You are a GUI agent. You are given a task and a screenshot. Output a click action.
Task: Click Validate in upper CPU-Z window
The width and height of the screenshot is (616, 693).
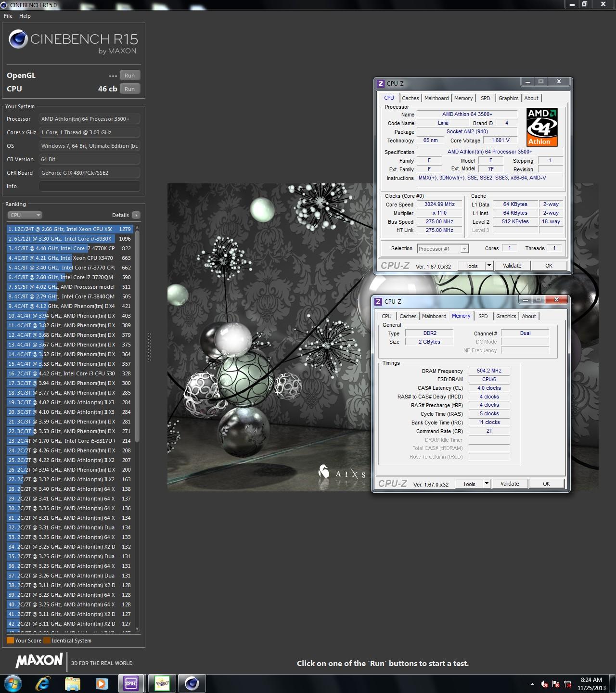click(512, 266)
